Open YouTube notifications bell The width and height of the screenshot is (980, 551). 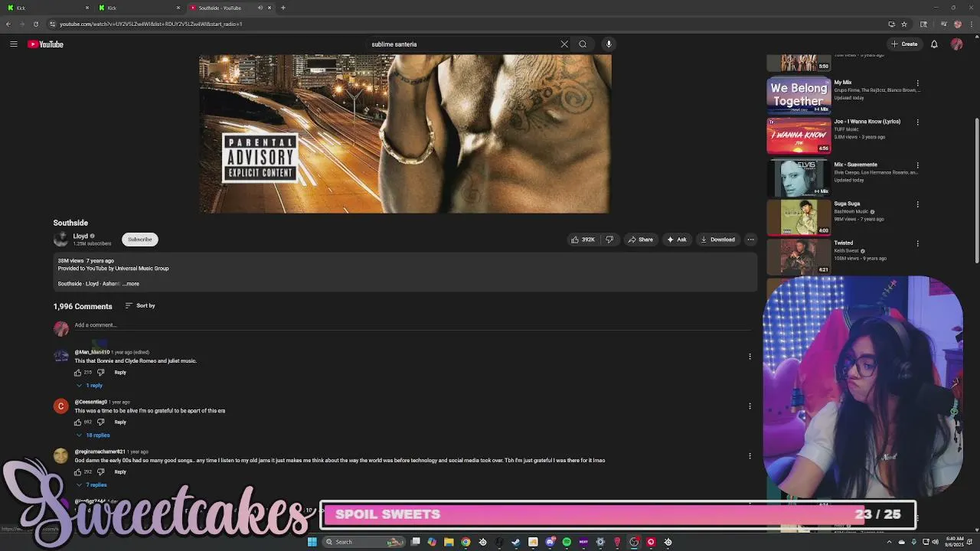coord(934,44)
